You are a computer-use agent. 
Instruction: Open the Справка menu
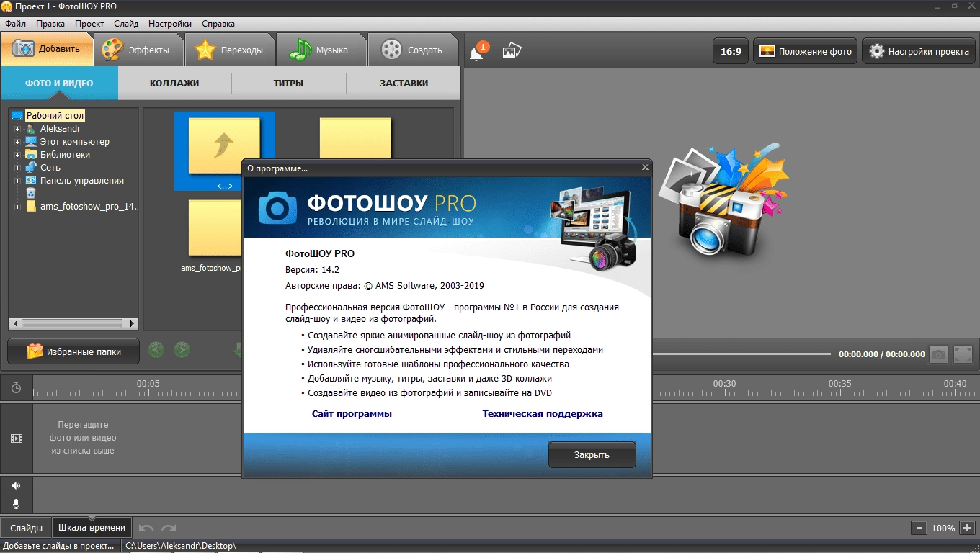click(219, 24)
